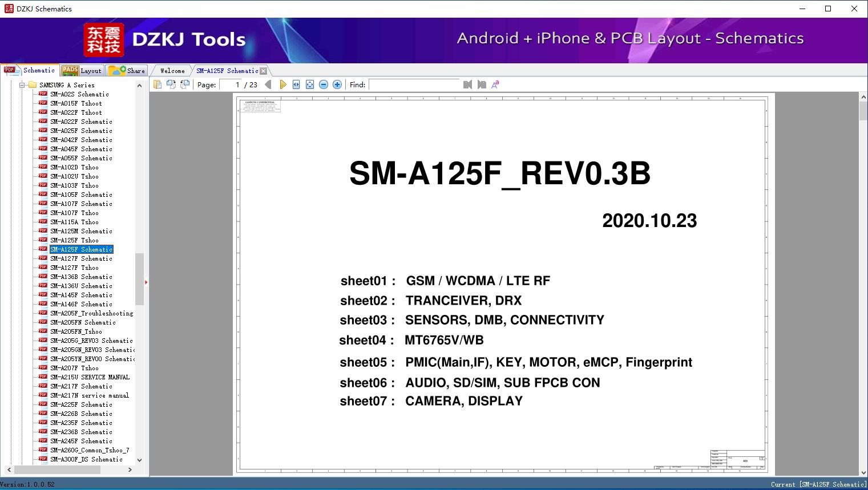Screen dimensions: 868x490
Task: Open SM-A102D Tshoo file
Action: pyautogui.click(x=74, y=167)
